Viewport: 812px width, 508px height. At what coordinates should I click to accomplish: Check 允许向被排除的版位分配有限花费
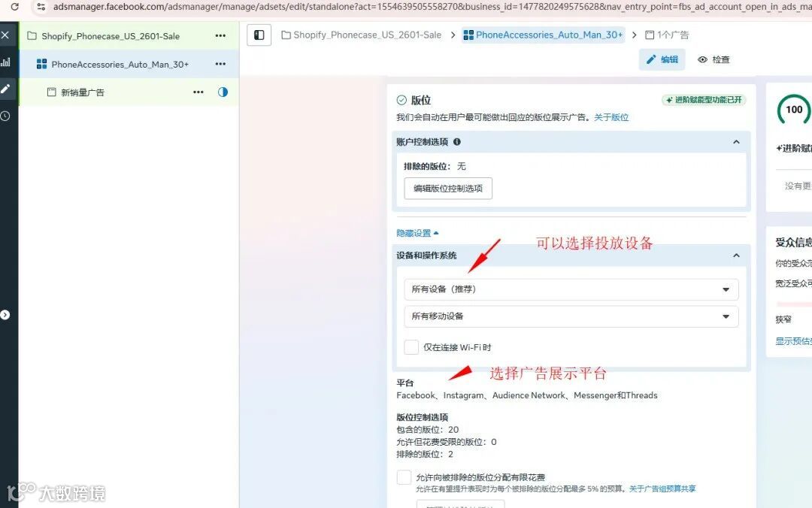tap(404, 477)
